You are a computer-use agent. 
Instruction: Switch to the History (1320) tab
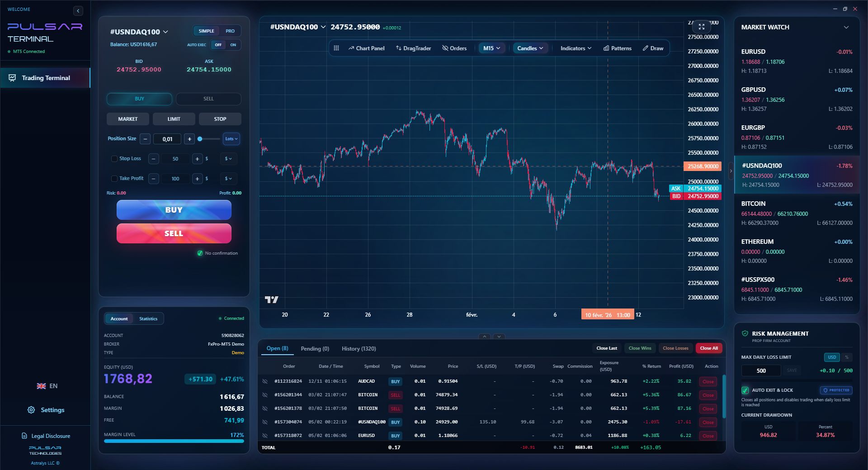[359, 348]
